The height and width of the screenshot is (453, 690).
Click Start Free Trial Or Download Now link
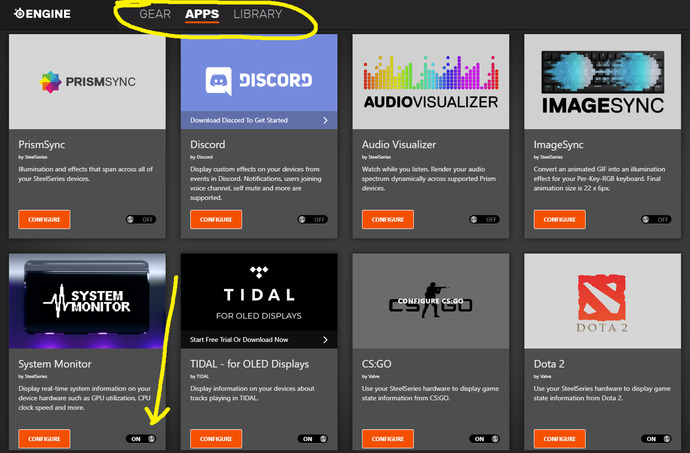click(239, 339)
